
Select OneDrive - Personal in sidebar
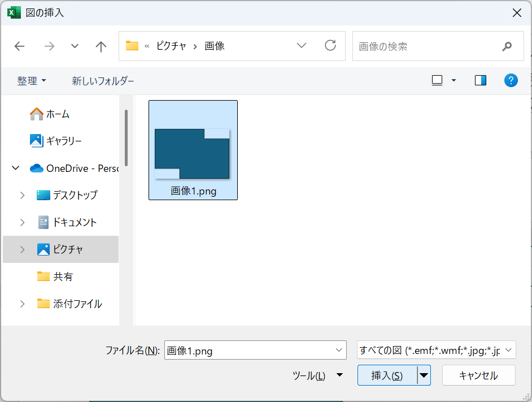[82, 168]
